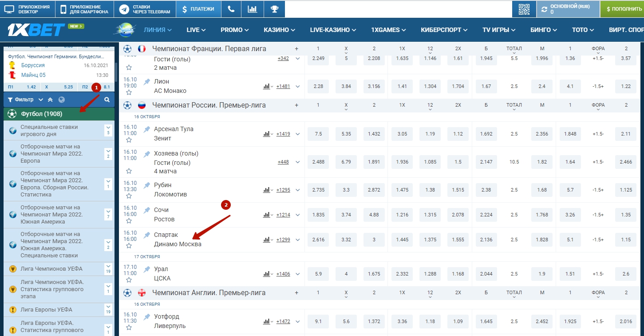
Task: Expand Специальные ставки игрового дня list
Action: tap(108, 130)
